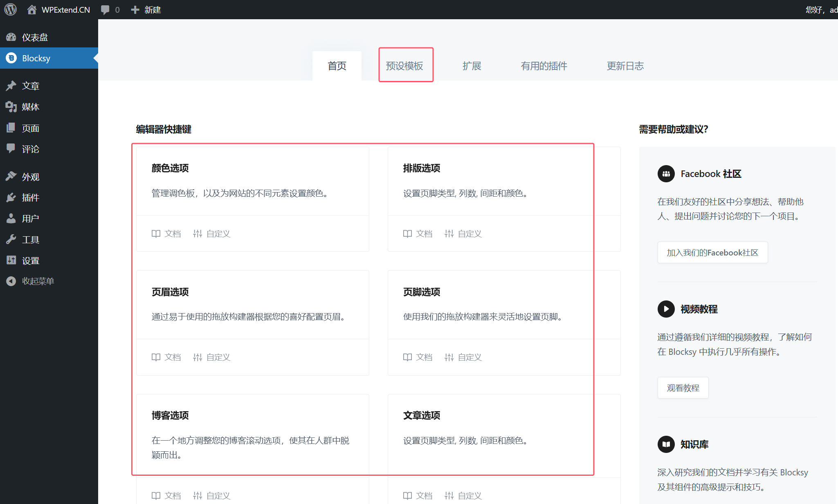Click the 颜色选项 card heading
838x504 pixels.
[x=170, y=168]
